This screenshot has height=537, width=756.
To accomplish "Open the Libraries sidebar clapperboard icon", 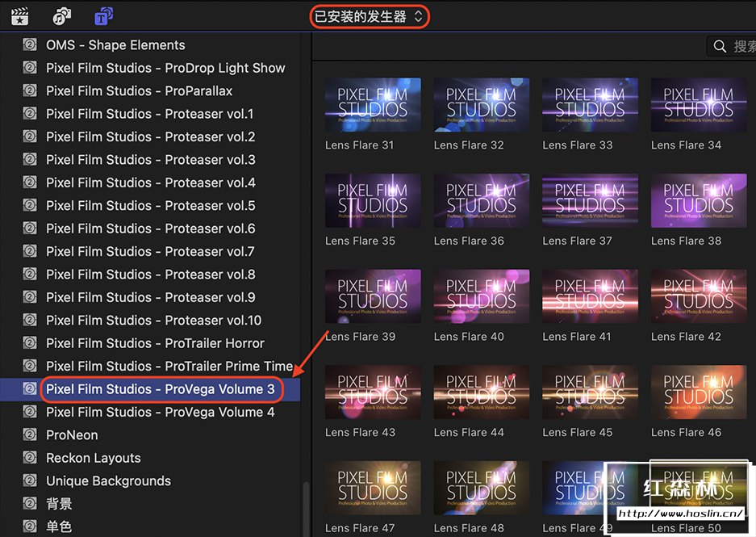I will point(20,16).
